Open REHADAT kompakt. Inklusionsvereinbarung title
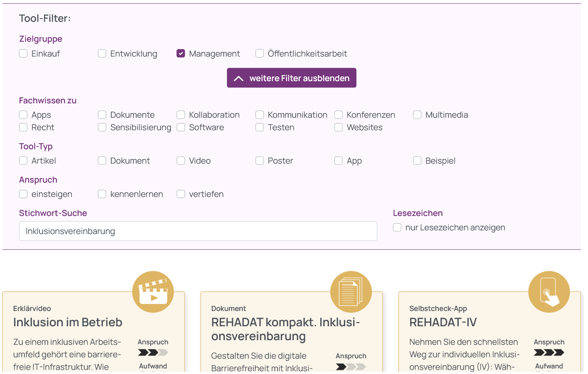Viewport: 588px width, 374px height. pyautogui.click(x=286, y=329)
